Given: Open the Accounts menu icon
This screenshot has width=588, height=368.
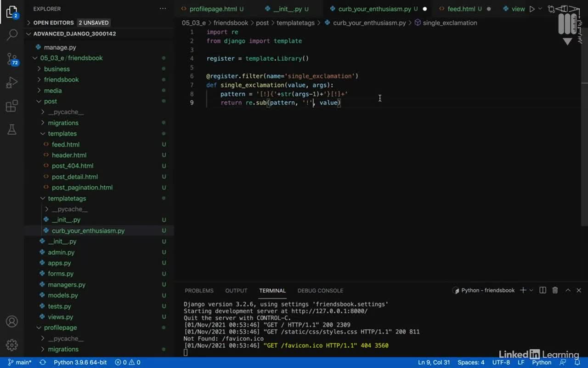Looking at the screenshot, I should (12, 321).
